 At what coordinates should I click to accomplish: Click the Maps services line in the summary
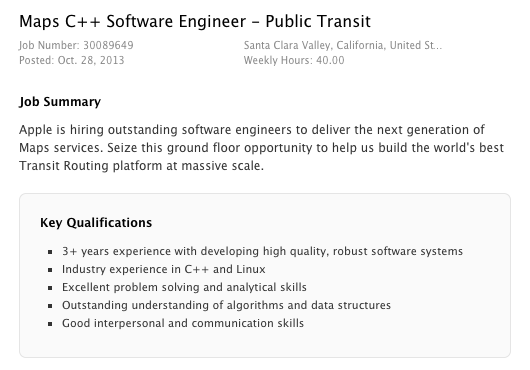(262, 148)
